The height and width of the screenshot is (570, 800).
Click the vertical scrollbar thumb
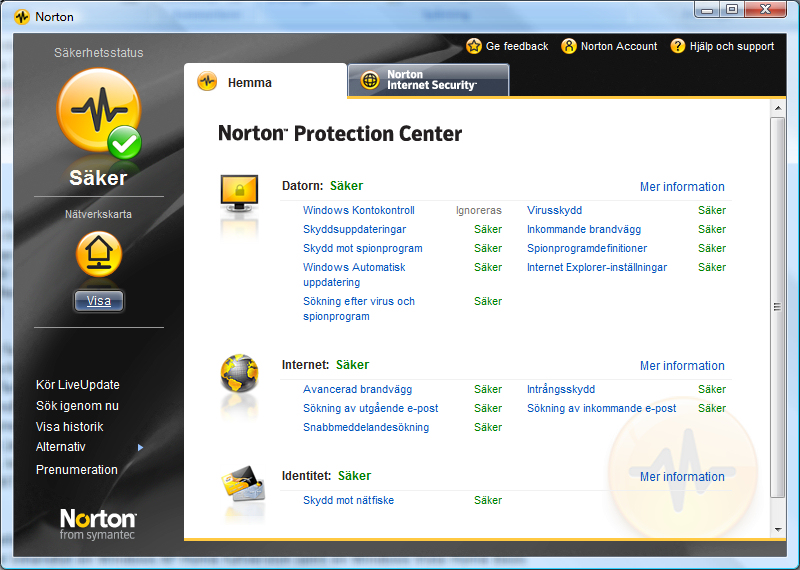click(x=778, y=307)
